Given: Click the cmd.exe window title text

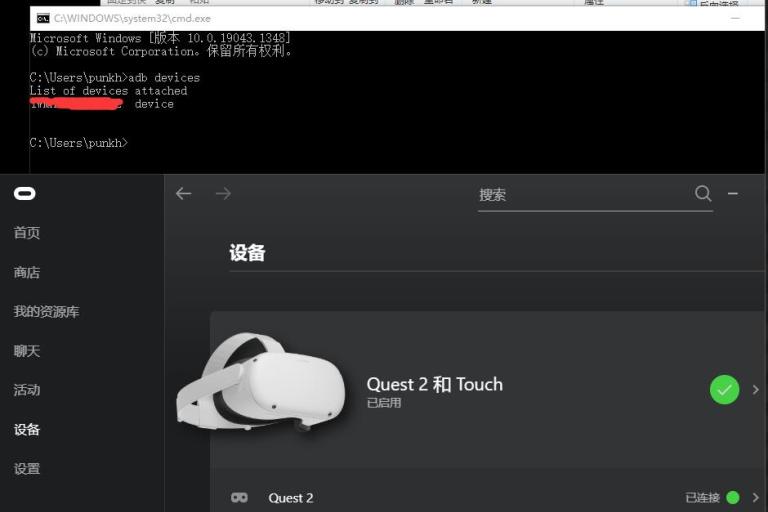Looking at the screenshot, I should pos(132,19).
